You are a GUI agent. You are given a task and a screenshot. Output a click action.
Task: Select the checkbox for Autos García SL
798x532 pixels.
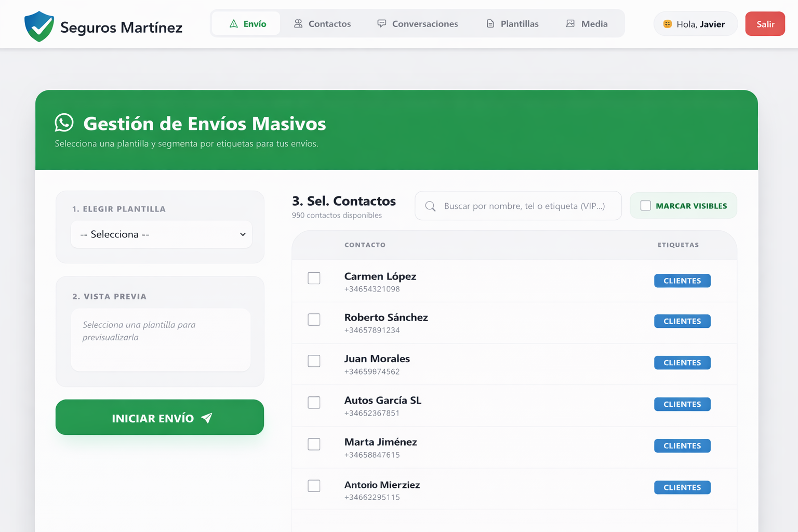click(x=314, y=403)
